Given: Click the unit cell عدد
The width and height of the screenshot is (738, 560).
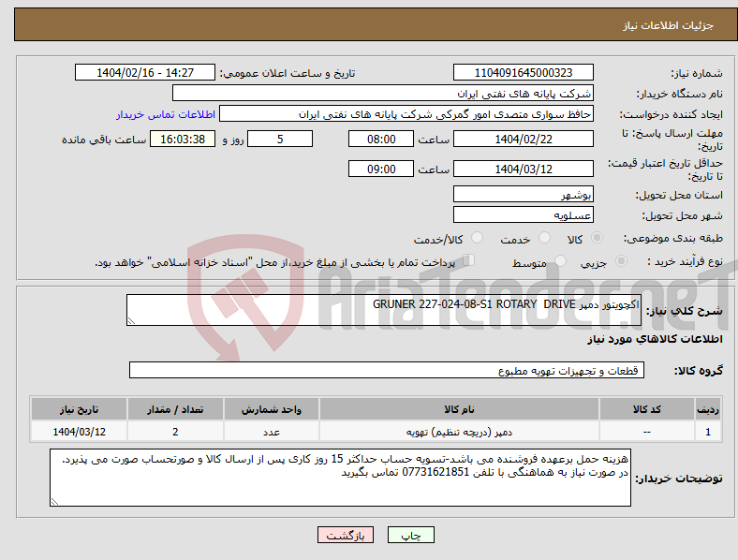Looking at the screenshot, I should click(272, 432).
